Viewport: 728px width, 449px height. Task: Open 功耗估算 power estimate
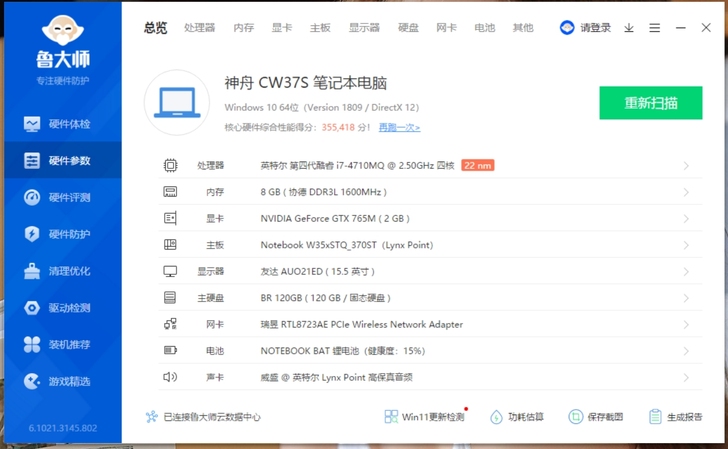click(516, 416)
